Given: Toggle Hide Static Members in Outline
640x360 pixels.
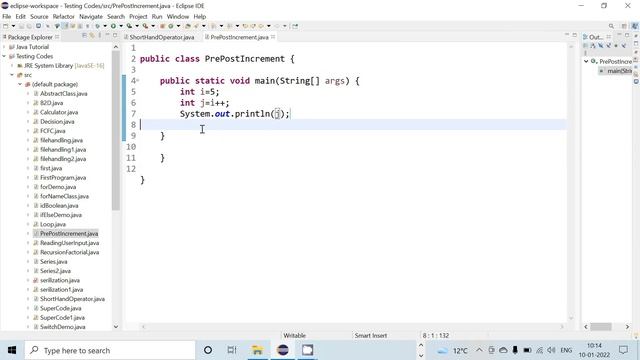Looking at the screenshot, I should click(x=608, y=45).
